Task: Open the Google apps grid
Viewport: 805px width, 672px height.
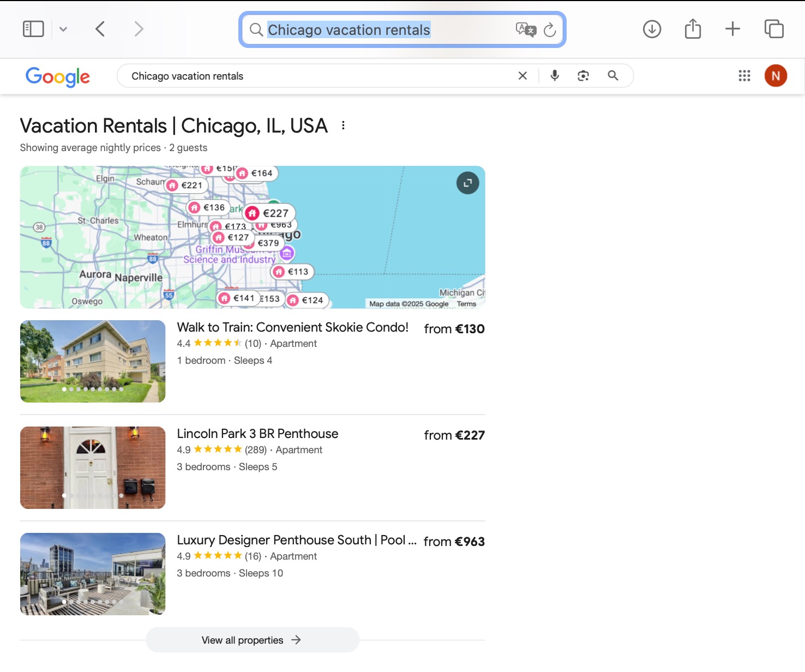Action: (744, 76)
